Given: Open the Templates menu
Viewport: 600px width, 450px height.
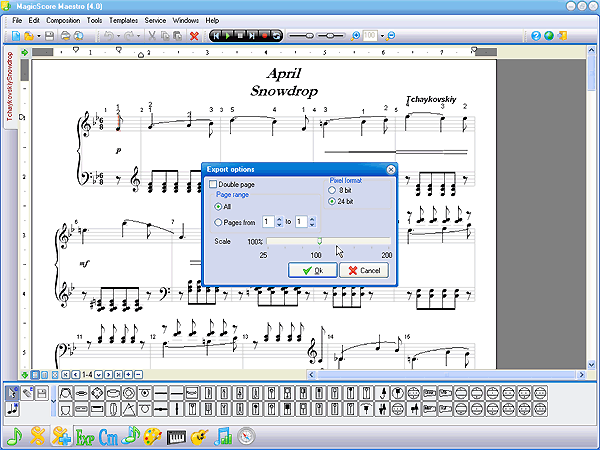Looking at the screenshot, I should pos(123,20).
